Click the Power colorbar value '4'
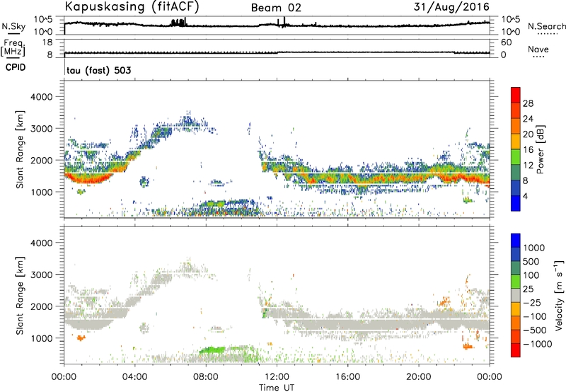Image resolution: width=566 pixels, height=392 pixels. (x=525, y=196)
